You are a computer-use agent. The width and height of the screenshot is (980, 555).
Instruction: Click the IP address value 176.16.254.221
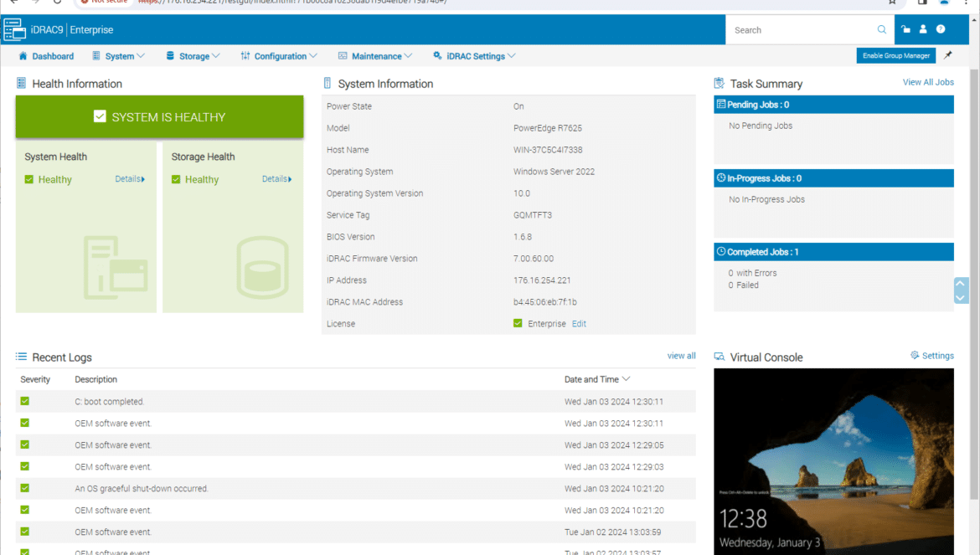(542, 280)
